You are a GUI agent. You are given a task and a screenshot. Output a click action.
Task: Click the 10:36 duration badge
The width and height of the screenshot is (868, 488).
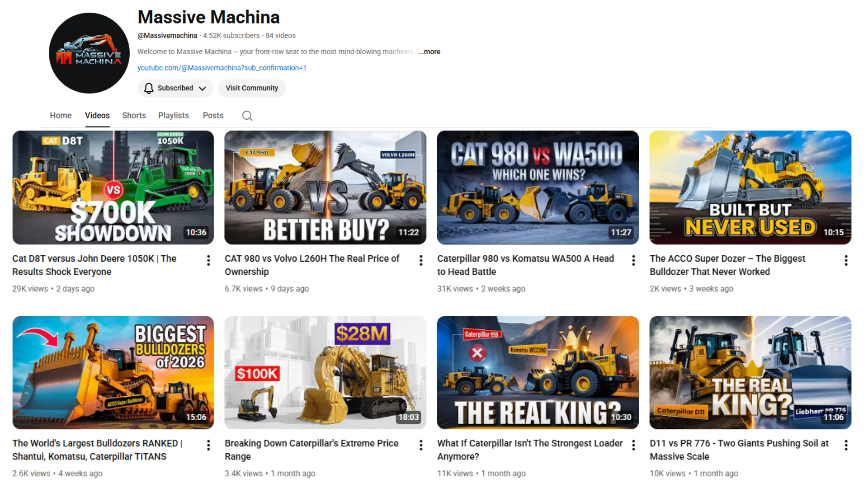point(196,232)
